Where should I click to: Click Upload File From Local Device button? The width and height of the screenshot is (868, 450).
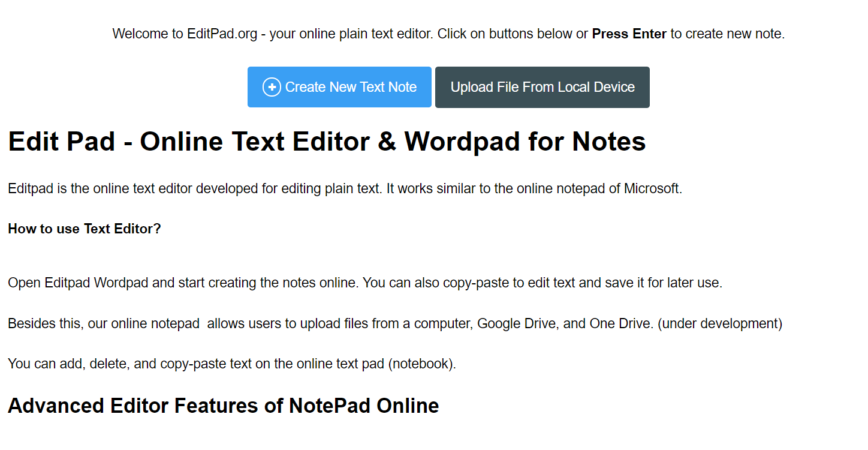pyautogui.click(x=542, y=87)
